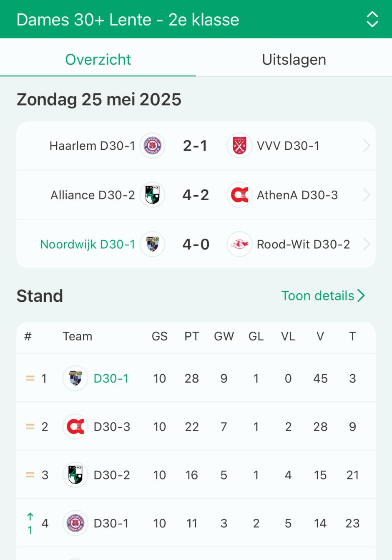Open Noordwijk vs Rood-Wit match via chevron

pyautogui.click(x=367, y=244)
